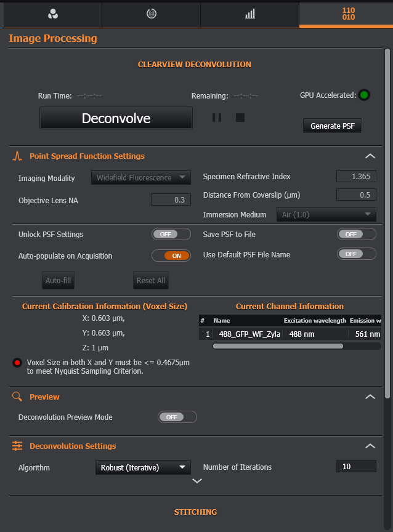Image resolution: width=393 pixels, height=532 pixels.
Task: Click the Generate PSF button
Action: pyautogui.click(x=333, y=126)
